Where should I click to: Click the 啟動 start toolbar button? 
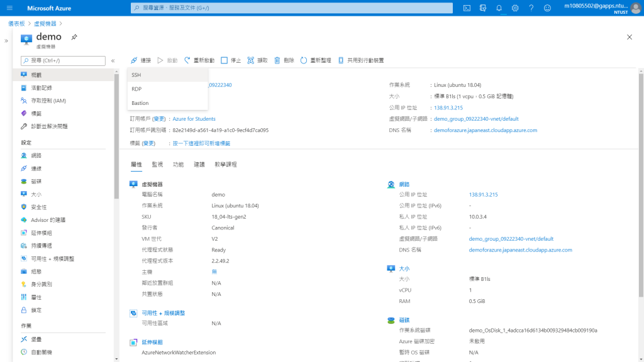coord(167,60)
